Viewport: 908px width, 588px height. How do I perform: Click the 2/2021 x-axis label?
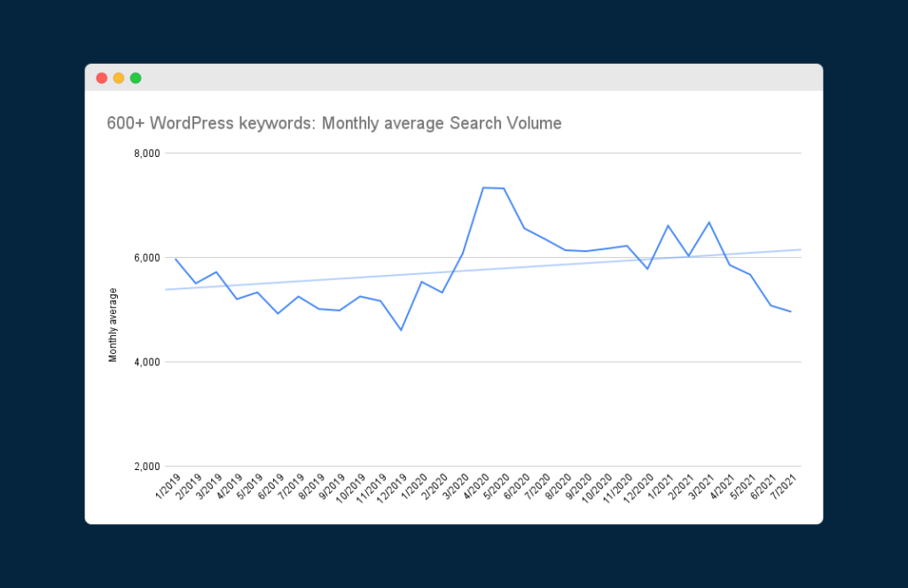(681, 487)
